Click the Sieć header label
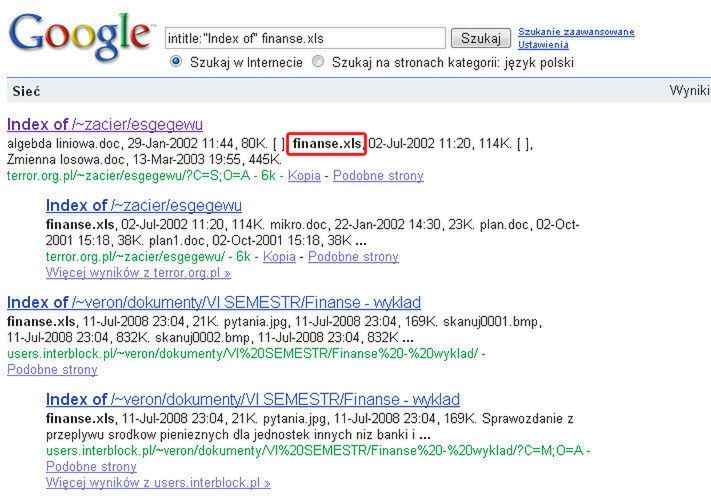 pos(26,91)
